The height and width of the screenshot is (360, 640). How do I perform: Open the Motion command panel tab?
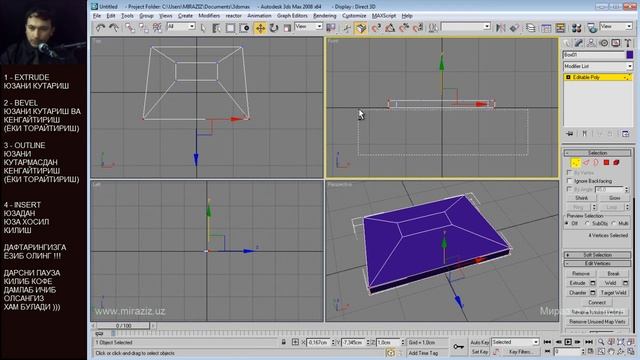click(x=604, y=43)
